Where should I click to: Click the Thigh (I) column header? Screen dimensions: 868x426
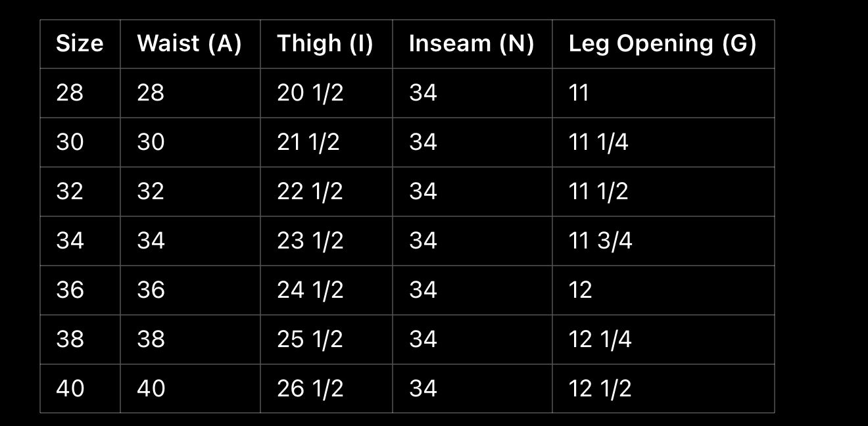[x=325, y=43]
